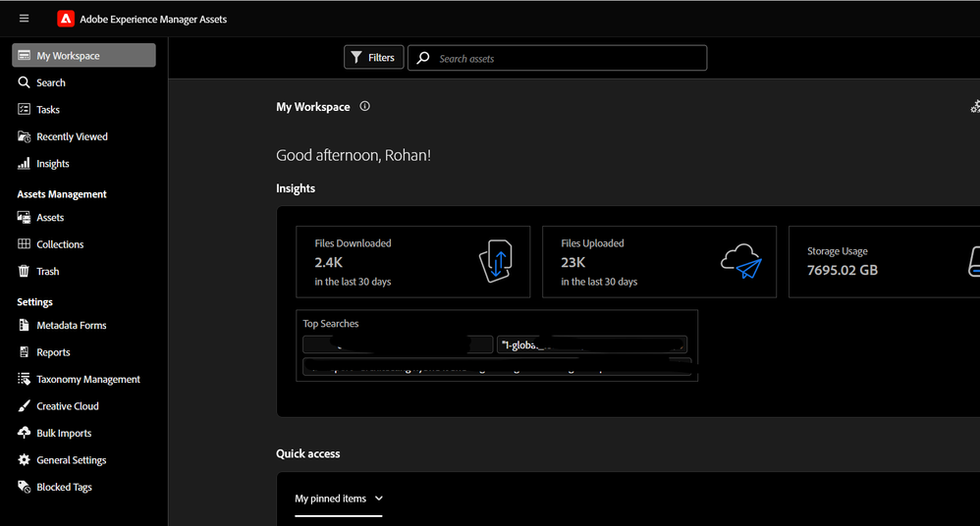
Task: Open the Trash section
Action: point(47,272)
